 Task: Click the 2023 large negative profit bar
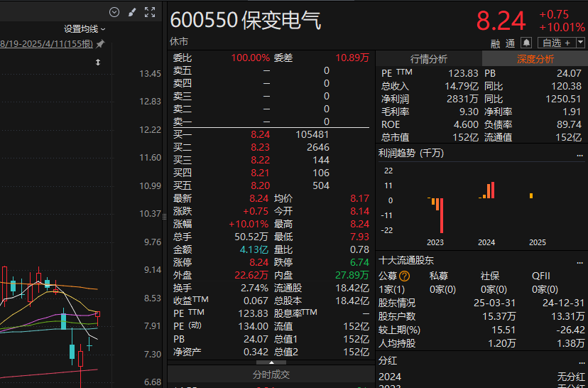442,215
